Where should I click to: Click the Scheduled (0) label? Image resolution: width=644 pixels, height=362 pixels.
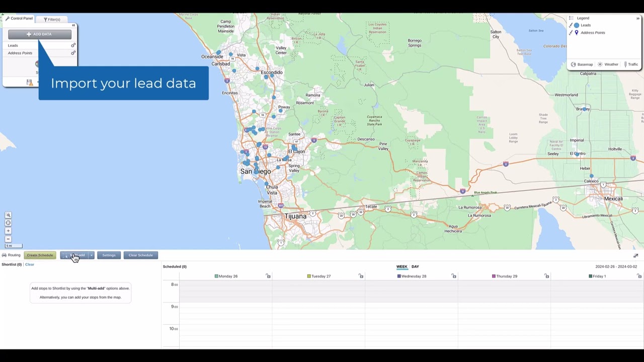175,266
